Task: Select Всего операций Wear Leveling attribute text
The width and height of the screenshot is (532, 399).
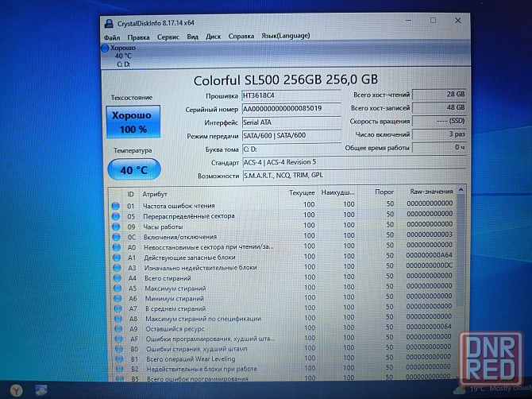Action: tap(191, 359)
